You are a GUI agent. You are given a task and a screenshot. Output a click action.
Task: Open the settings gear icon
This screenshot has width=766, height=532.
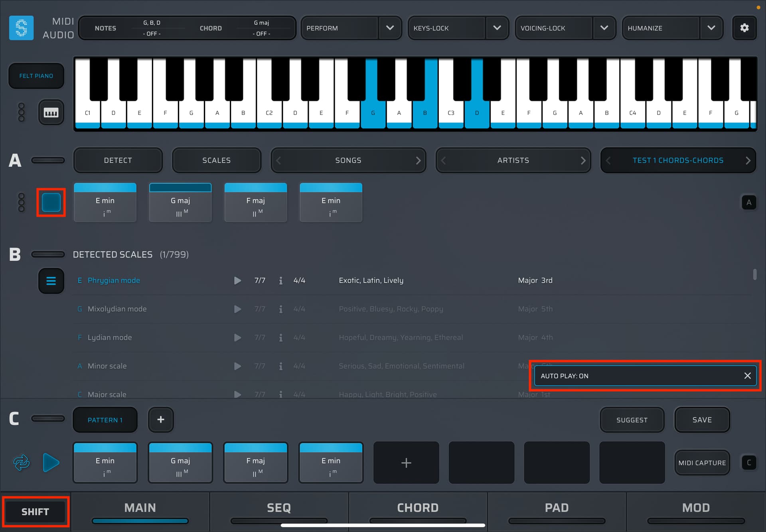click(x=744, y=28)
